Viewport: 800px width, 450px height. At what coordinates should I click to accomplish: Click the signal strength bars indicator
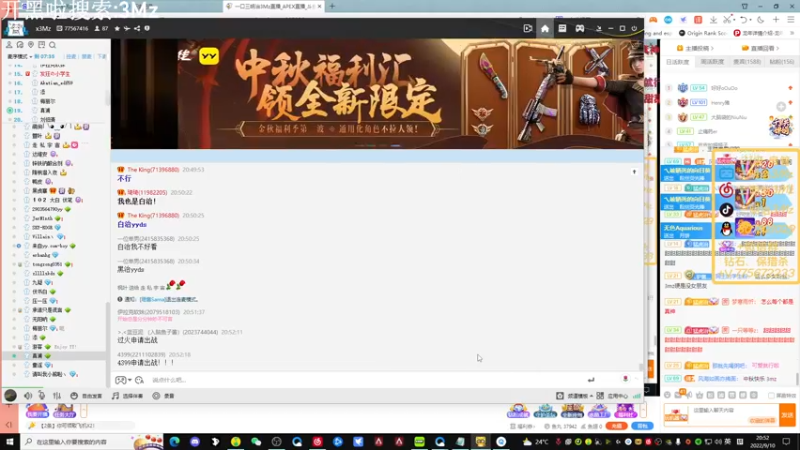click(x=637, y=396)
